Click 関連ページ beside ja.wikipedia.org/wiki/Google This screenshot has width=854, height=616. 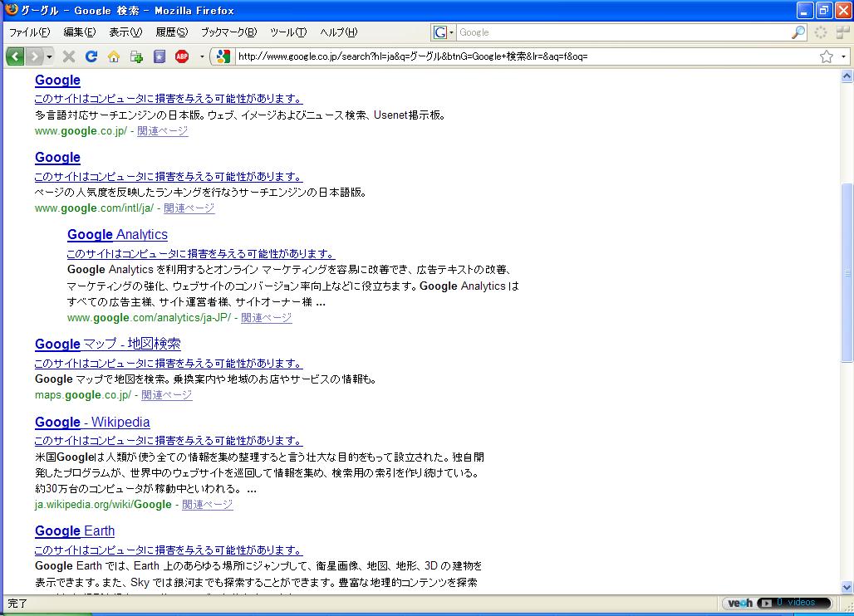tap(208, 505)
